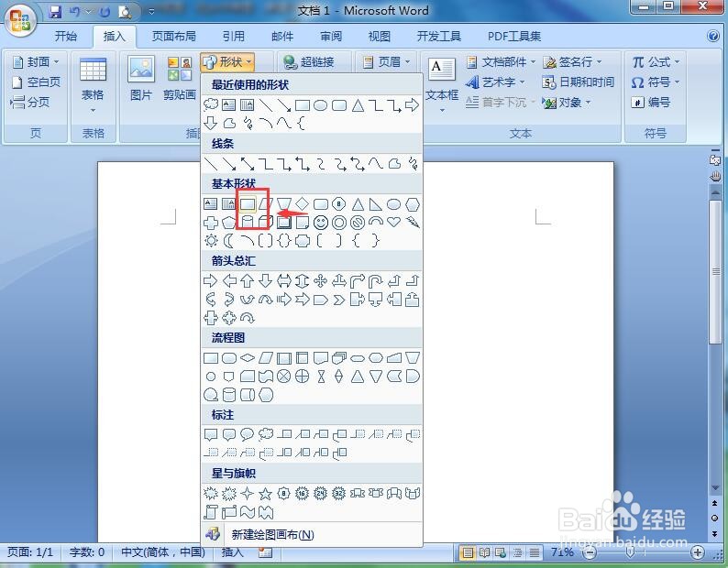Toggle insert/overtype mode 插入 in status bar
The height and width of the screenshot is (568, 728).
click(232, 552)
